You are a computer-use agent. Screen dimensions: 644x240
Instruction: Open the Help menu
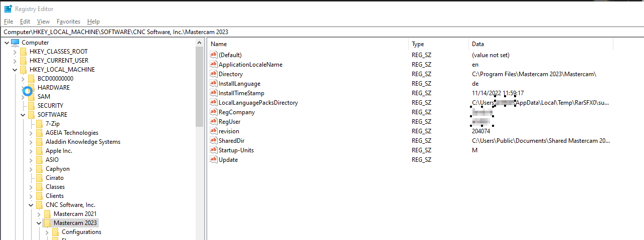pyautogui.click(x=93, y=22)
